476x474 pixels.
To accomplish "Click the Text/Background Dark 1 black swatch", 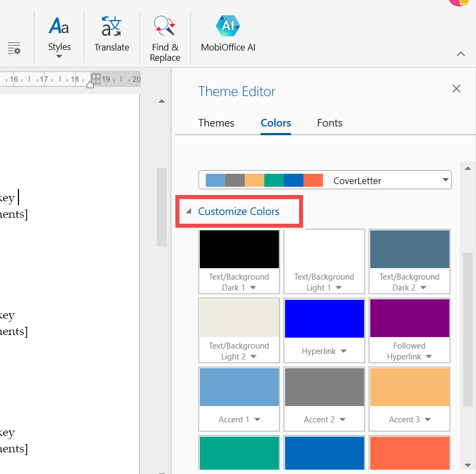I will click(x=239, y=249).
